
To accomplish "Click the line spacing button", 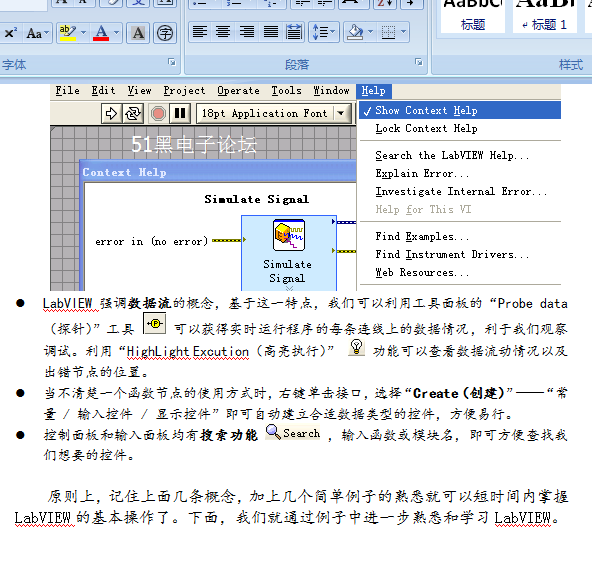I will [319, 32].
